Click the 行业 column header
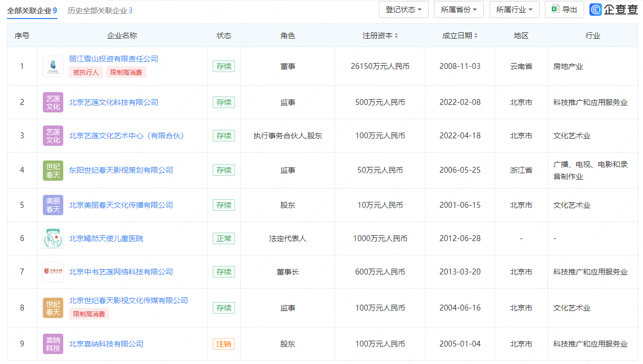643x364 pixels. click(593, 35)
